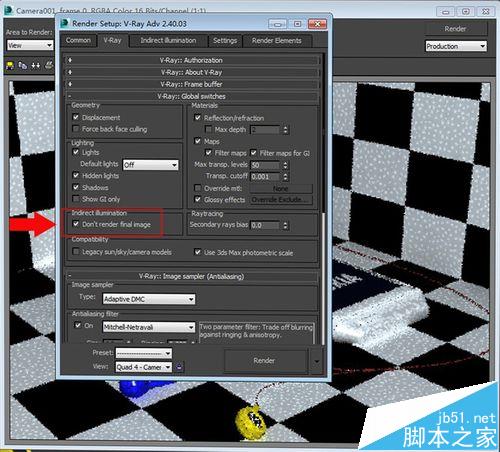
Task: Click the None override material button
Action: [x=281, y=188]
